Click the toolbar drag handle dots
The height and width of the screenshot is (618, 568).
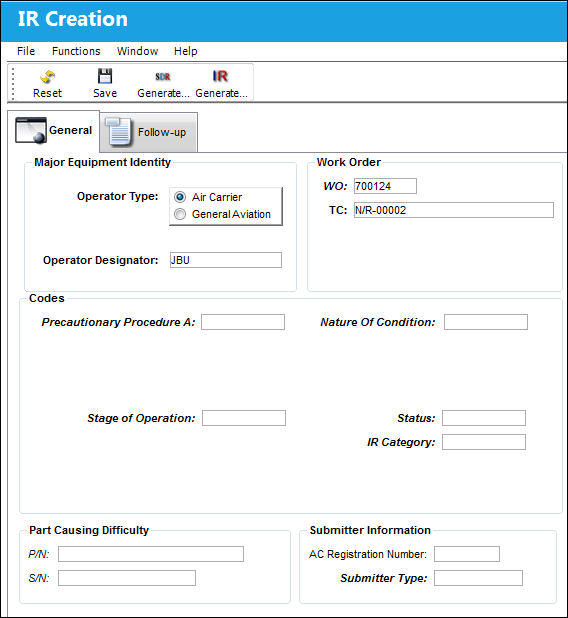click(x=13, y=84)
